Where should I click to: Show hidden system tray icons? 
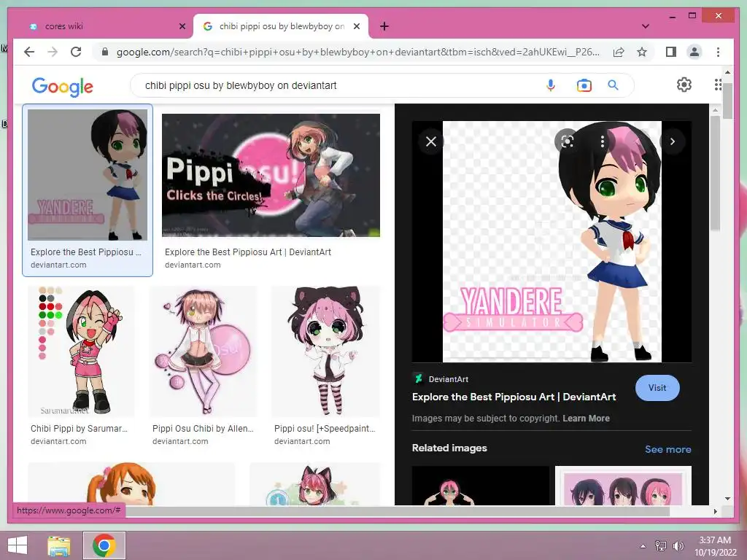(643, 545)
